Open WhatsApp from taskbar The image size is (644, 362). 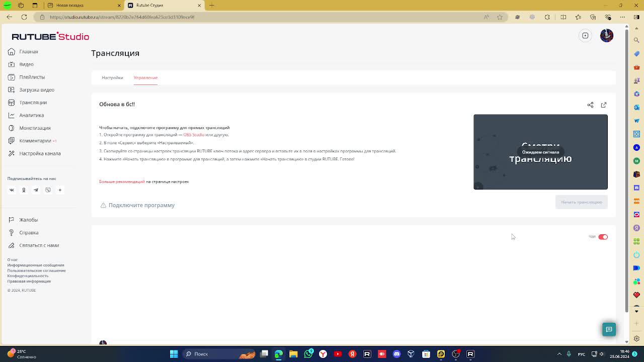click(308, 354)
